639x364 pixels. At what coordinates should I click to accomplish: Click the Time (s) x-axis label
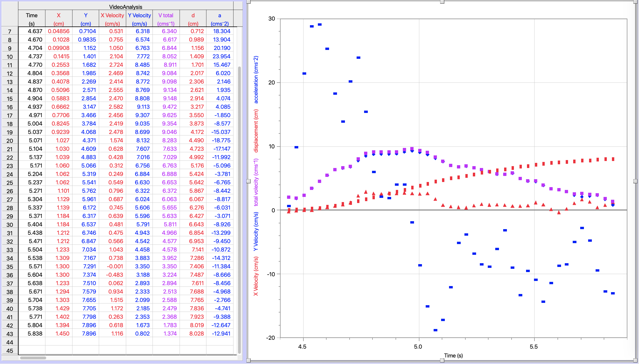click(x=453, y=356)
